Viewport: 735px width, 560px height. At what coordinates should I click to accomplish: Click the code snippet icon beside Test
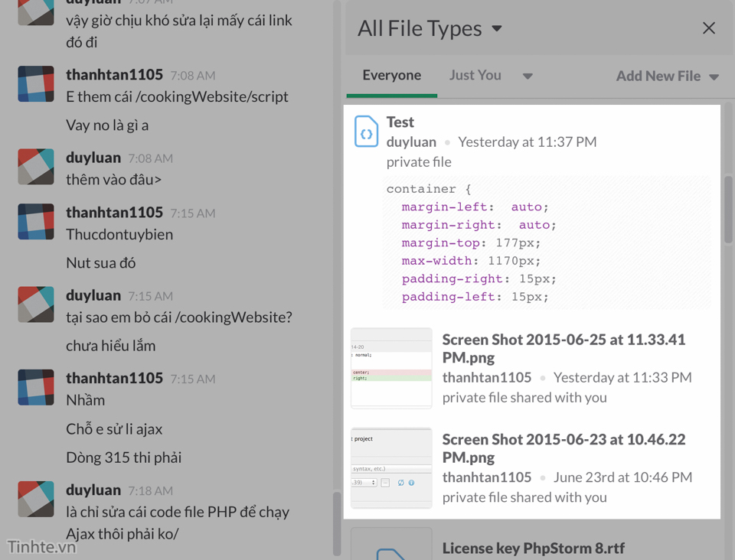366,132
